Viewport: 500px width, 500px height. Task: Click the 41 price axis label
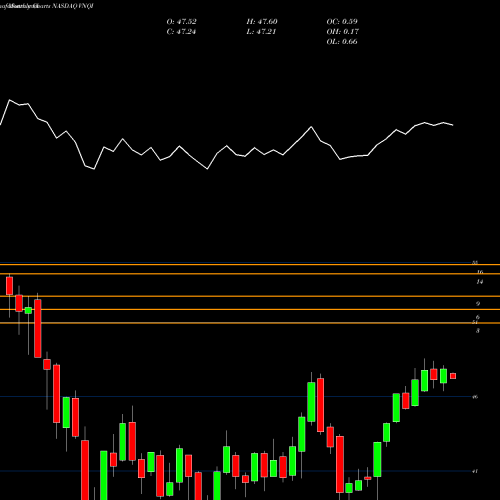[475, 471]
